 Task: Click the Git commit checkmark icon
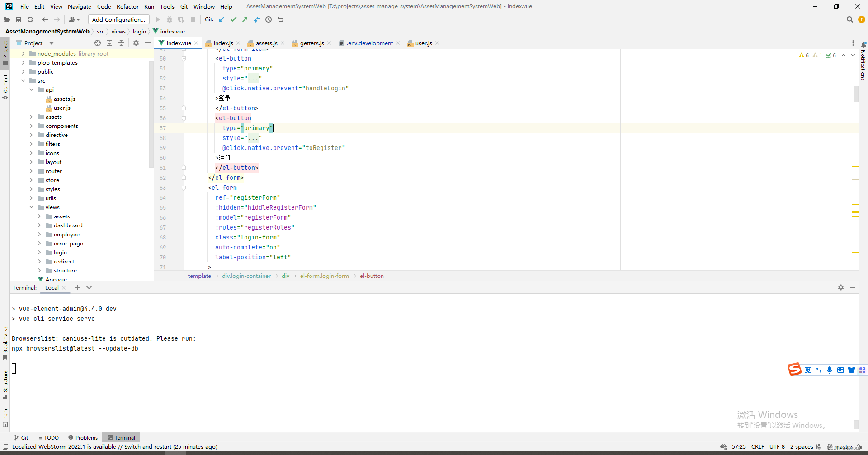(x=233, y=19)
